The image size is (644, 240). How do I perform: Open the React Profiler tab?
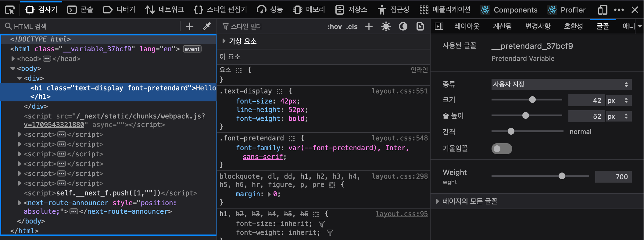pyautogui.click(x=567, y=10)
